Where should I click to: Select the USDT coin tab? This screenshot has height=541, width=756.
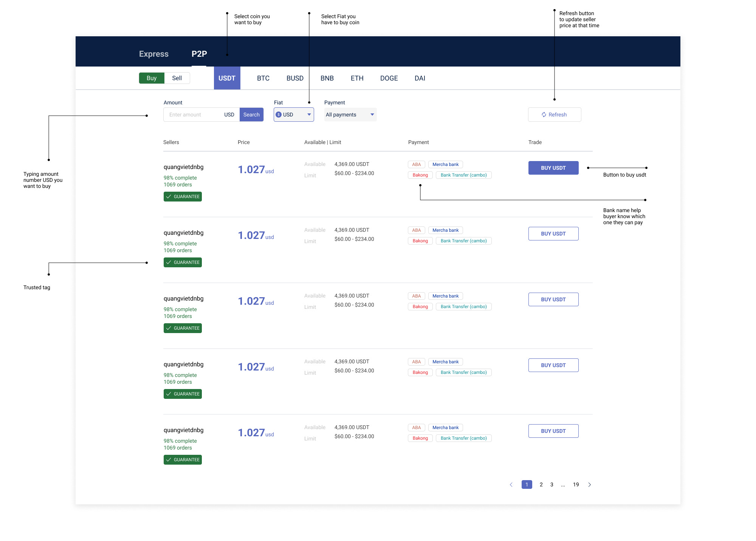click(x=227, y=78)
